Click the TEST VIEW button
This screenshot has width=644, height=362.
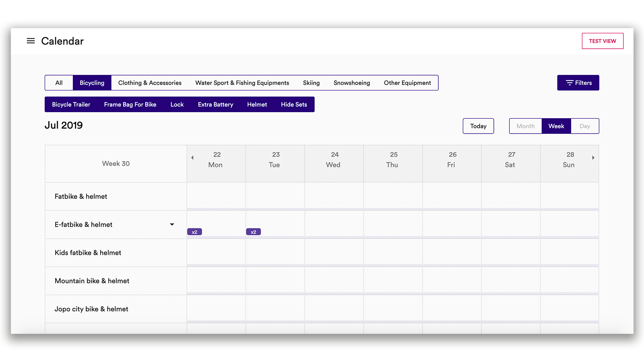(603, 41)
